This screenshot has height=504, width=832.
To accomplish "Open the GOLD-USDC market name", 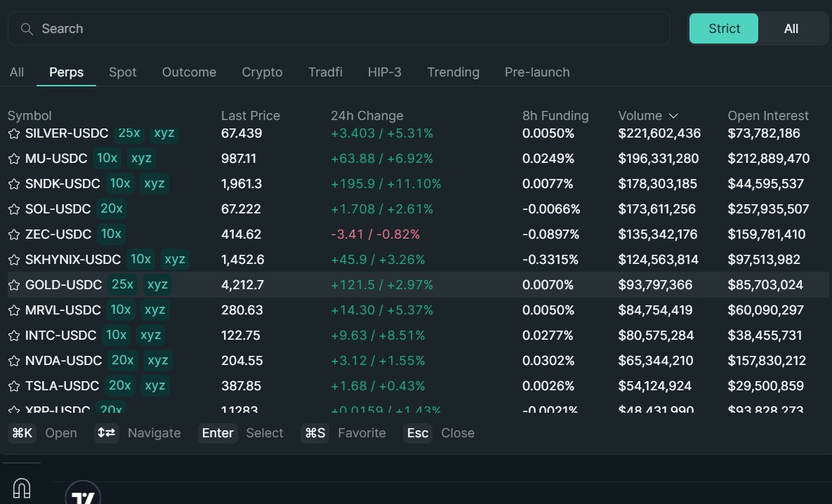I will tap(64, 286).
